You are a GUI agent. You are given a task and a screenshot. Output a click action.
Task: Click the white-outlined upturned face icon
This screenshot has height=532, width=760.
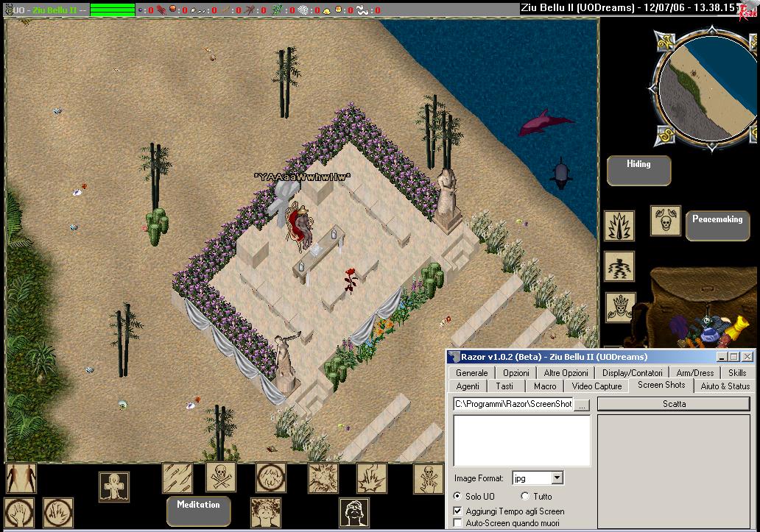tap(353, 513)
